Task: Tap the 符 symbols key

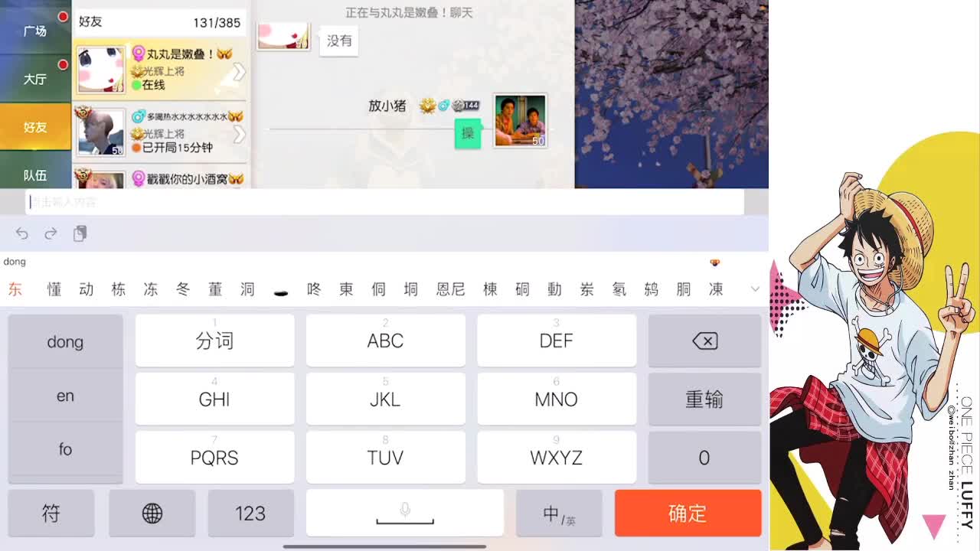Action: tap(51, 514)
